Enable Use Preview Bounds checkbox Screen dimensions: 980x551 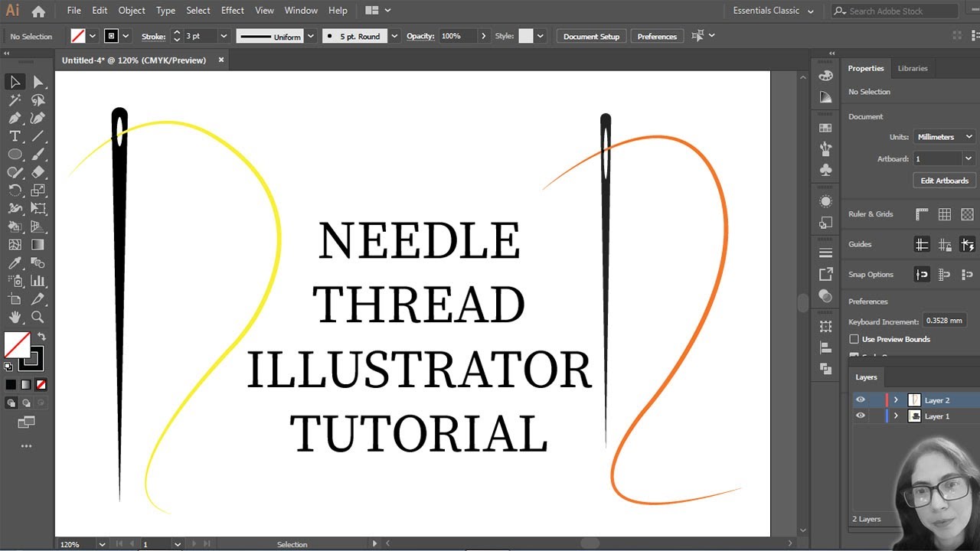[854, 339]
